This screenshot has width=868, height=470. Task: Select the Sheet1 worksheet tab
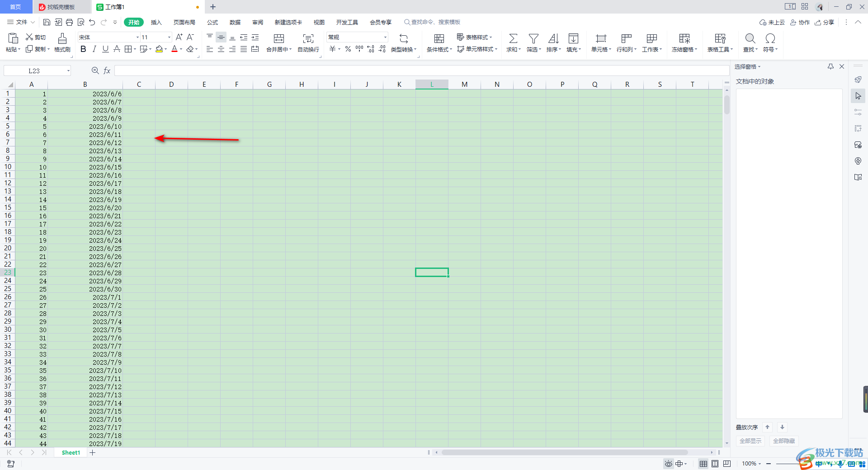tap(71, 452)
